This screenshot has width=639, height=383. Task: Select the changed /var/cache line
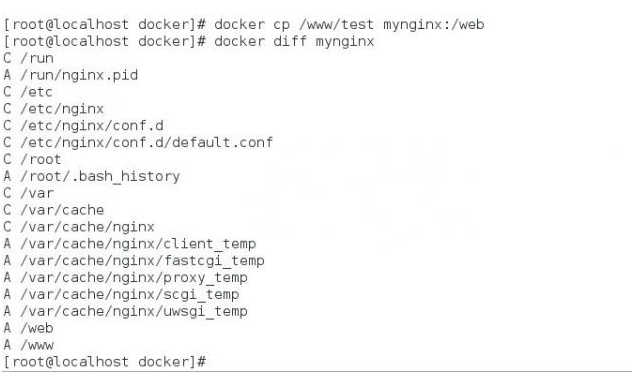pyautogui.click(x=54, y=210)
